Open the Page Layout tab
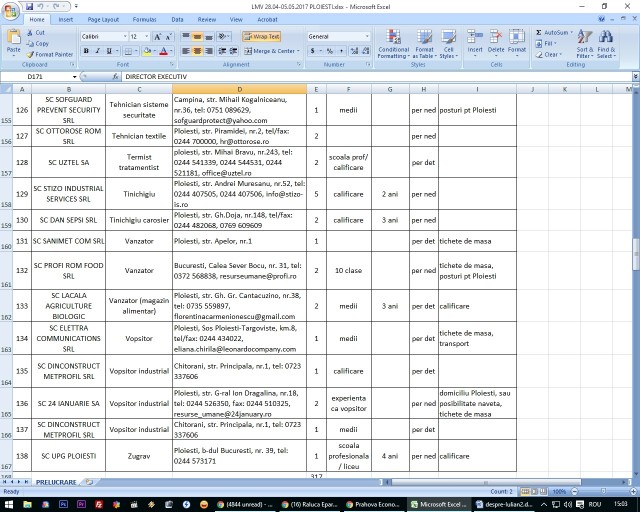 (x=103, y=20)
